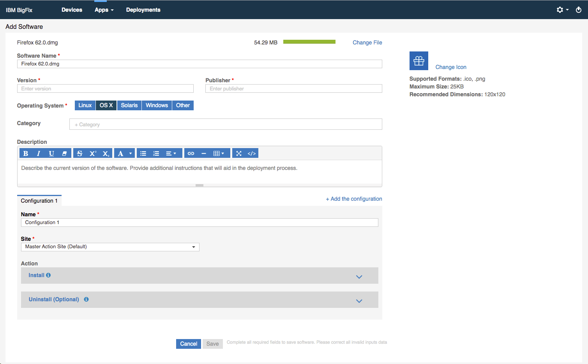This screenshot has height=364, width=588.
Task: Click the IBM BigFix logo
Action: [x=19, y=10]
